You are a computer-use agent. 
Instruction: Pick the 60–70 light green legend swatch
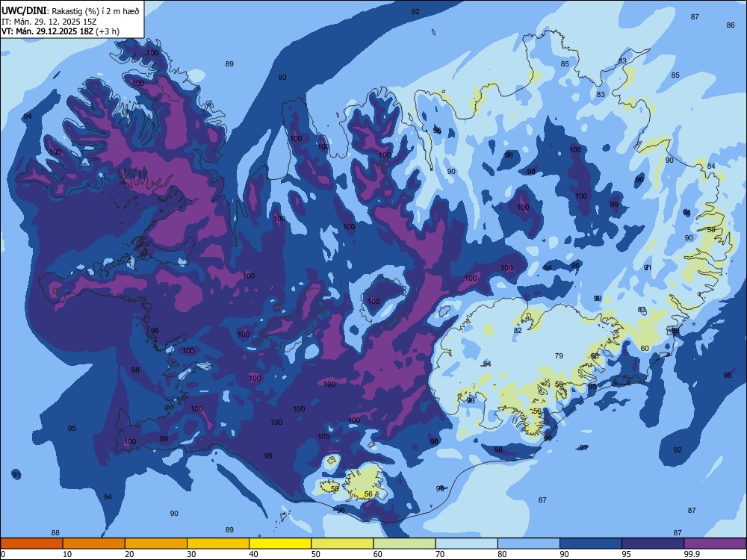click(x=404, y=544)
